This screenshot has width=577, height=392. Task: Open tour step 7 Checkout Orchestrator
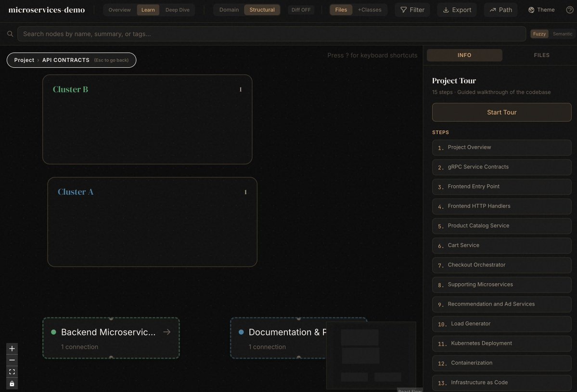(x=501, y=265)
